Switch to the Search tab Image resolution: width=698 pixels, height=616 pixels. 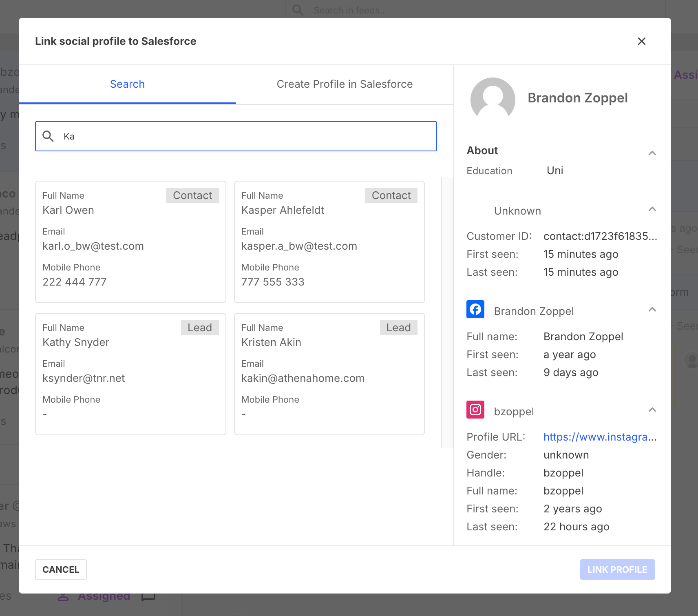127,84
